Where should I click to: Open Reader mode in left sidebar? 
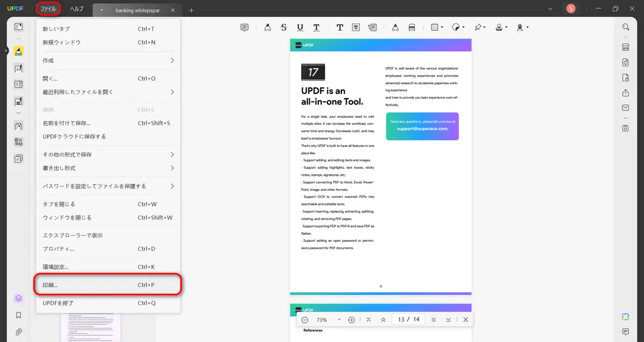click(x=18, y=27)
